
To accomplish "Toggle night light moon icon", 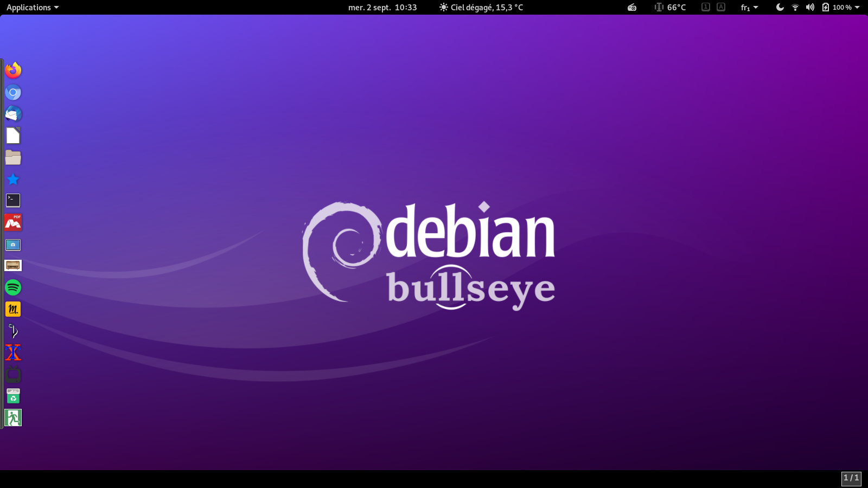I will tap(780, 7).
